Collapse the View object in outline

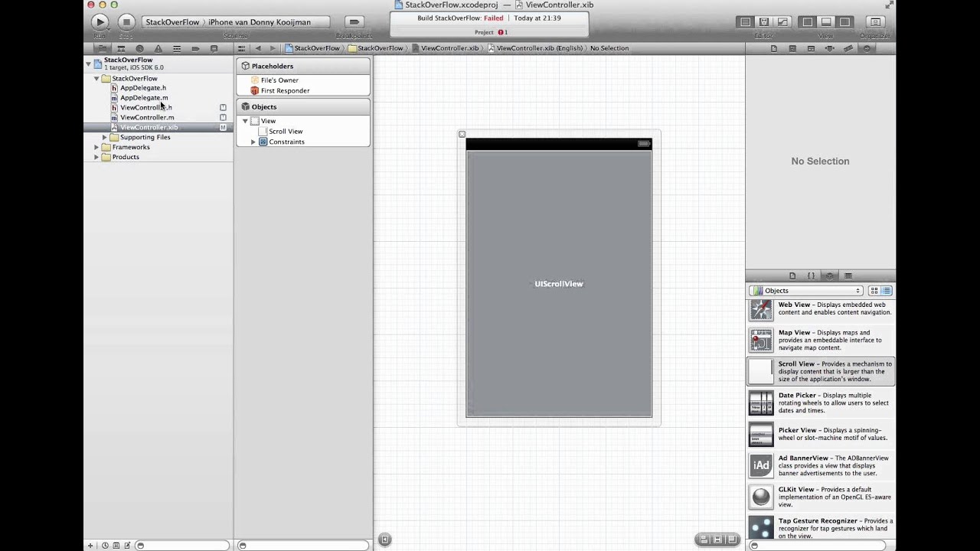[245, 121]
